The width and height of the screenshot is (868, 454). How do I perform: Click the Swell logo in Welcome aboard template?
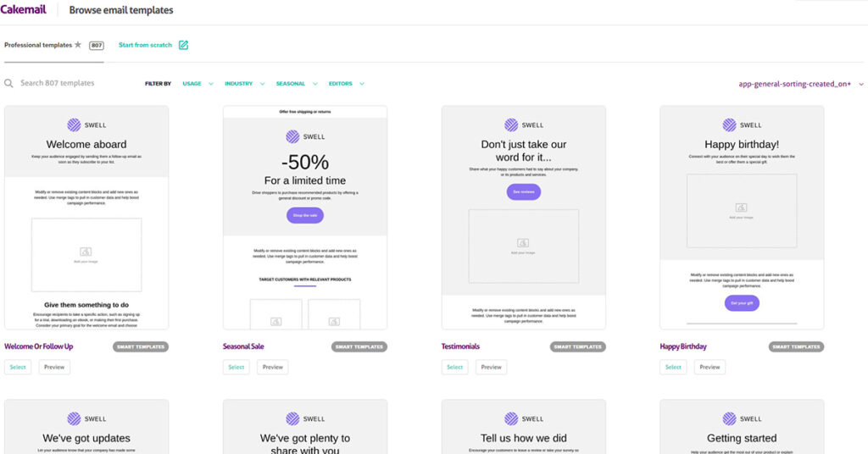(86, 125)
